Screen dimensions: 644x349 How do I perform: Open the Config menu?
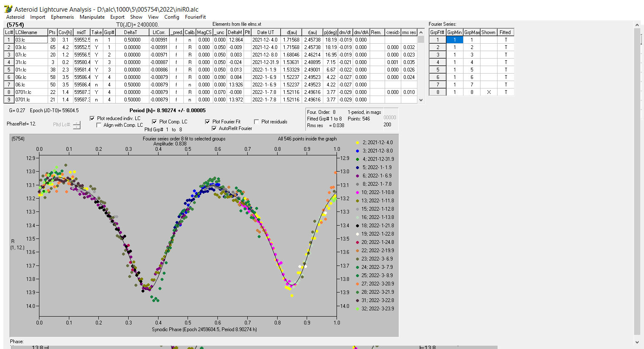click(172, 17)
